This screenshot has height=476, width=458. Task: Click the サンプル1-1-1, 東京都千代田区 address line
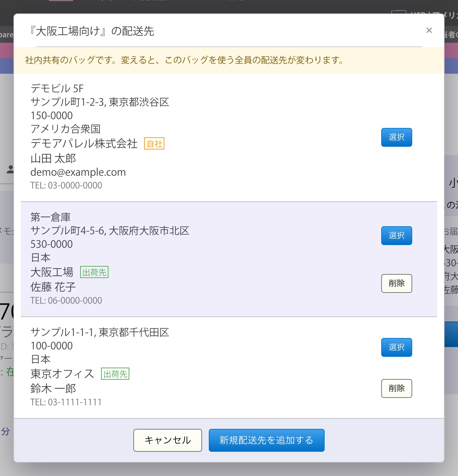(100, 332)
